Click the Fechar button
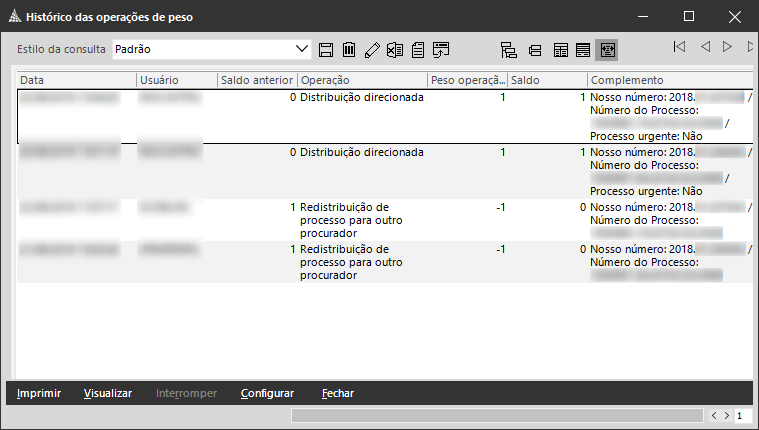This screenshot has height=430, width=759. [338, 393]
